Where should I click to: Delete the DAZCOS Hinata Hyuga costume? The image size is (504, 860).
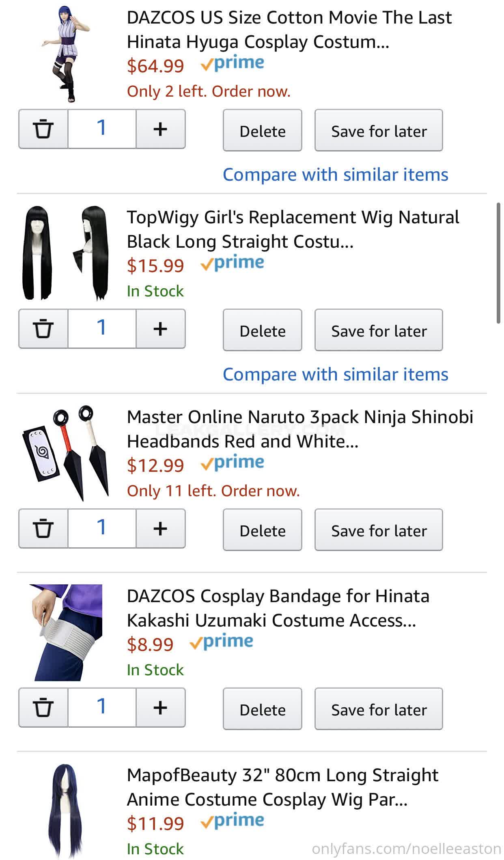(x=262, y=131)
